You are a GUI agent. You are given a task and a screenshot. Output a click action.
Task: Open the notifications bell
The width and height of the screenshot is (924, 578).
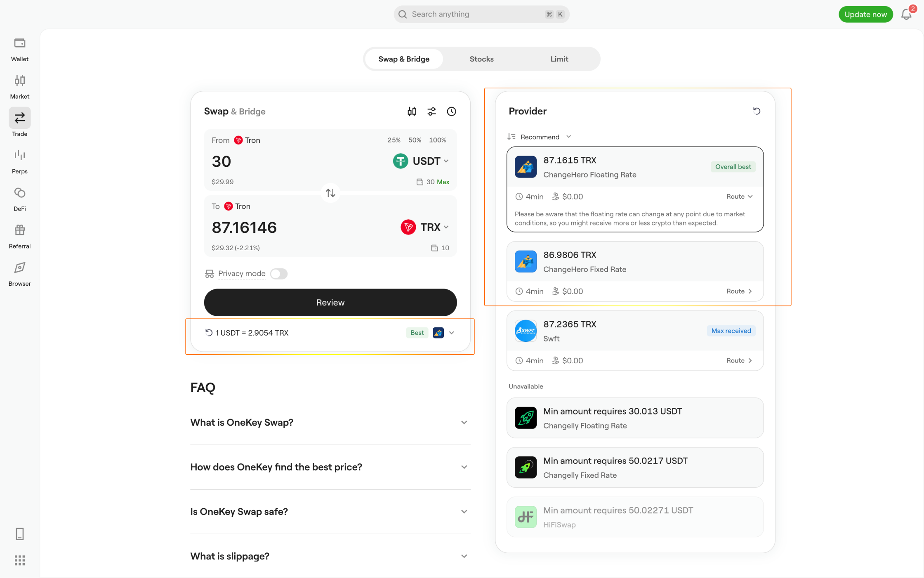(x=906, y=14)
